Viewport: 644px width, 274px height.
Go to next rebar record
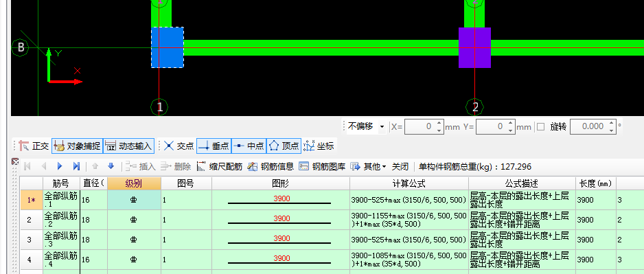coord(60,166)
